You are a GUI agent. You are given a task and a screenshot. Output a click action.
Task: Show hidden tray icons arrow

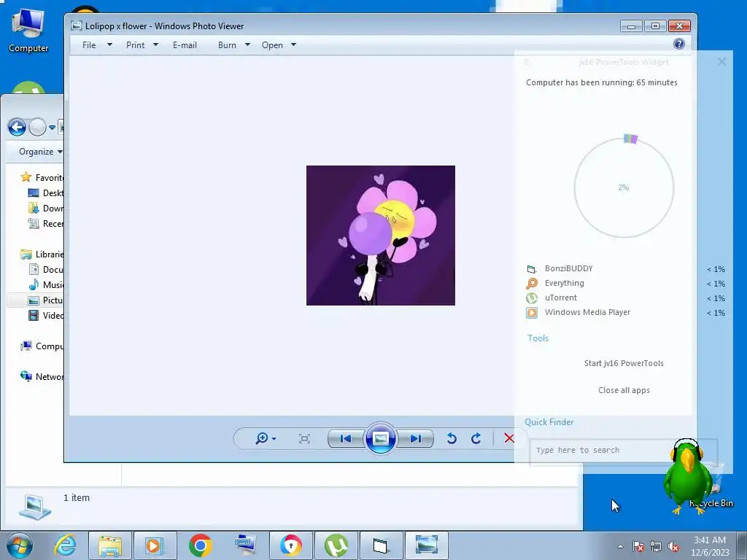point(620,546)
